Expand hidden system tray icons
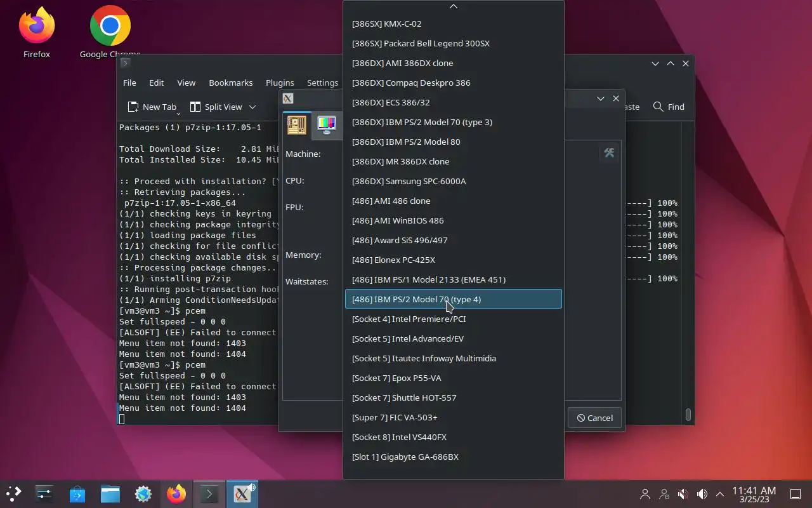Image resolution: width=812 pixels, height=508 pixels. coord(720,494)
